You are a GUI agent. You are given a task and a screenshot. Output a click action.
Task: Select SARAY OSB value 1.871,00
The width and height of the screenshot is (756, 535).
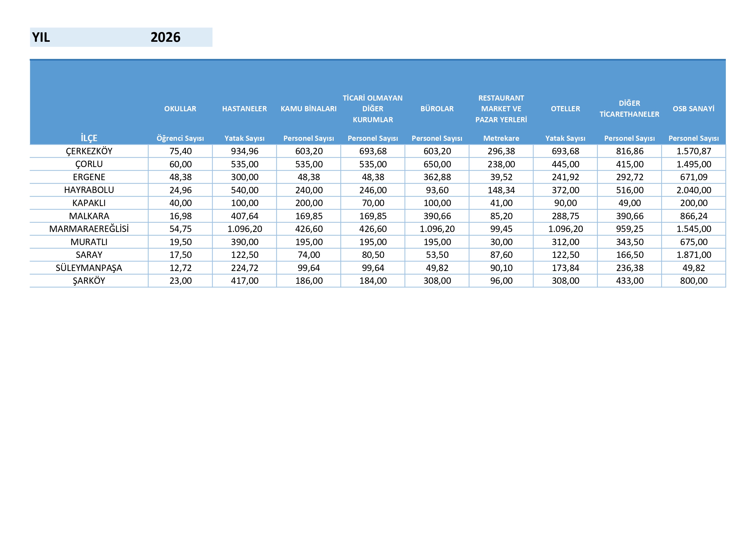point(694,255)
